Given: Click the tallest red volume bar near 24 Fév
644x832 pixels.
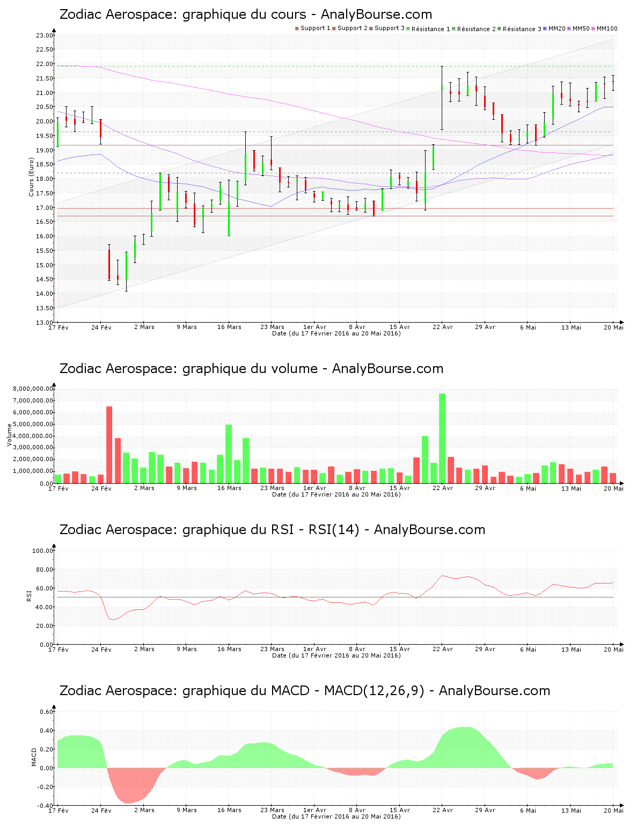Looking at the screenshot, I should click(x=109, y=444).
